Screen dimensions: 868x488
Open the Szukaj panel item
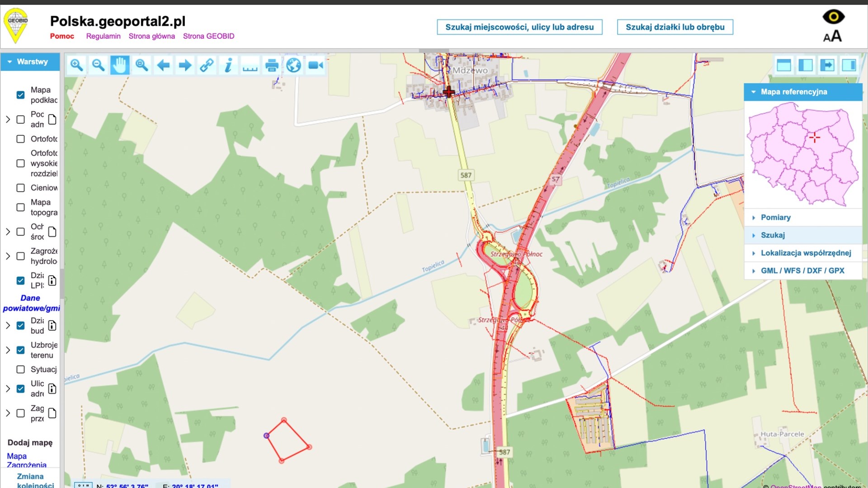coord(772,235)
